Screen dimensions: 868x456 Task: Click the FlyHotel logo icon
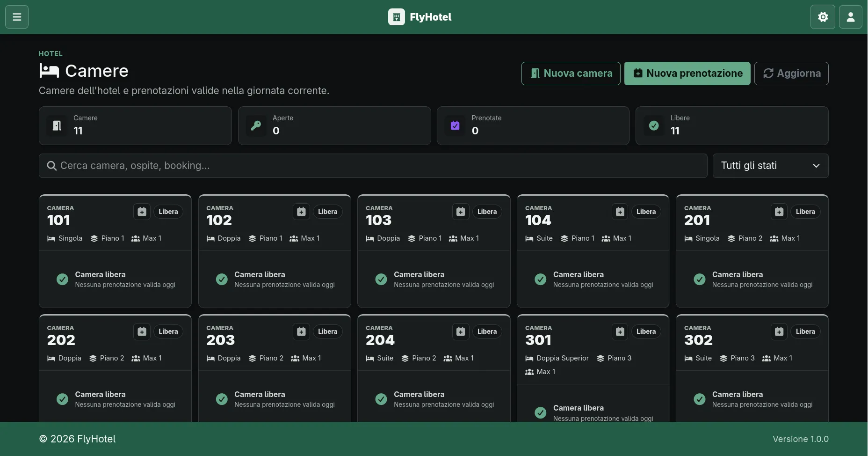click(x=396, y=17)
